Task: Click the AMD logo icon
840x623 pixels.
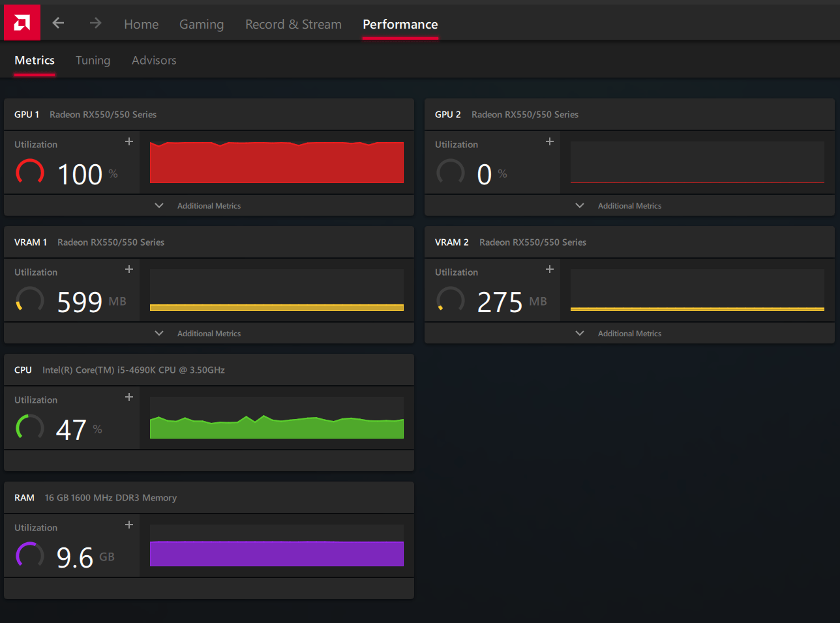Action: pos(22,23)
